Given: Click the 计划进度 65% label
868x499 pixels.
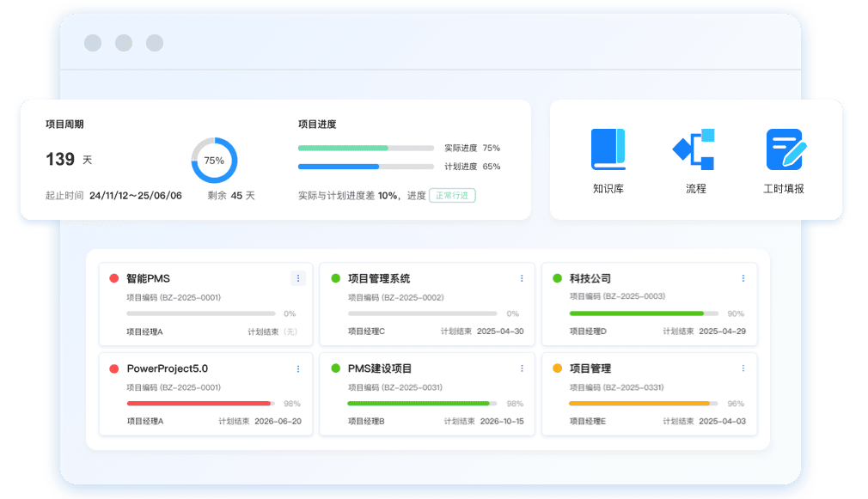Looking at the screenshot, I should [472, 167].
